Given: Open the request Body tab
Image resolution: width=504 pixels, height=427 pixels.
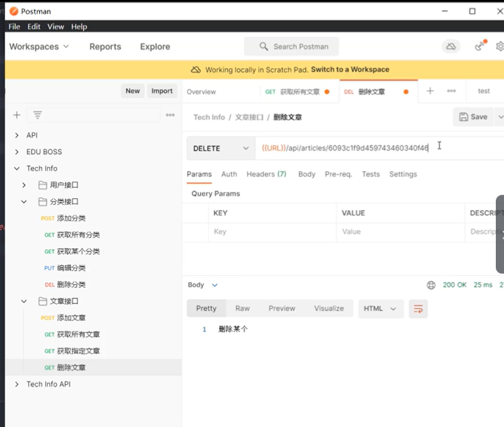Looking at the screenshot, I should tap(306, 174).
